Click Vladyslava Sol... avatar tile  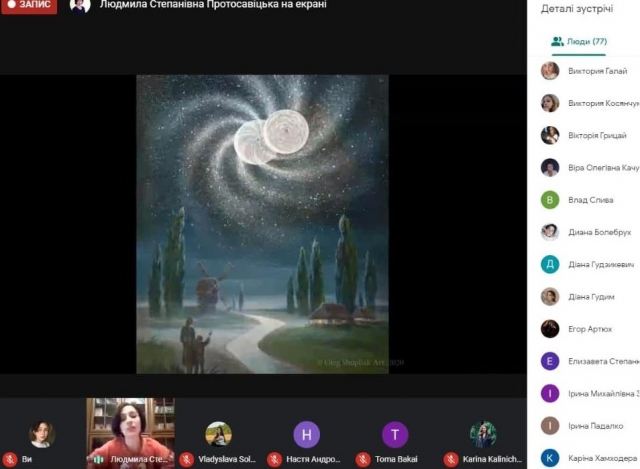[x=218, y=434]
